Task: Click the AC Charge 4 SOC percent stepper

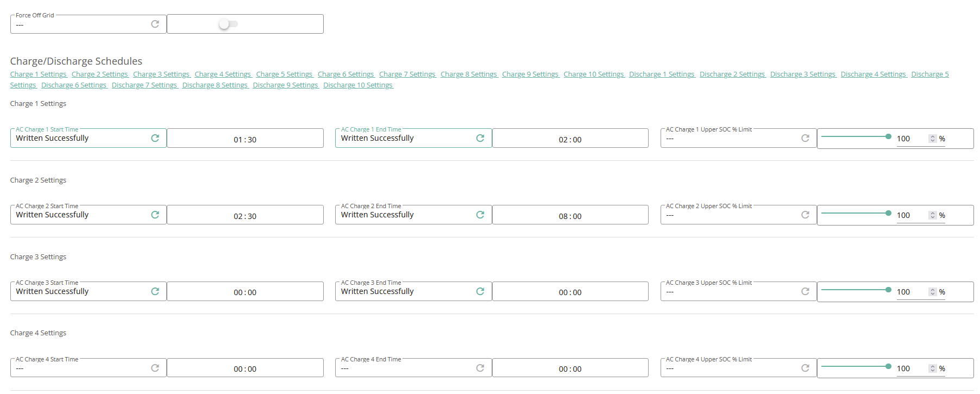Action: [933, 368]
